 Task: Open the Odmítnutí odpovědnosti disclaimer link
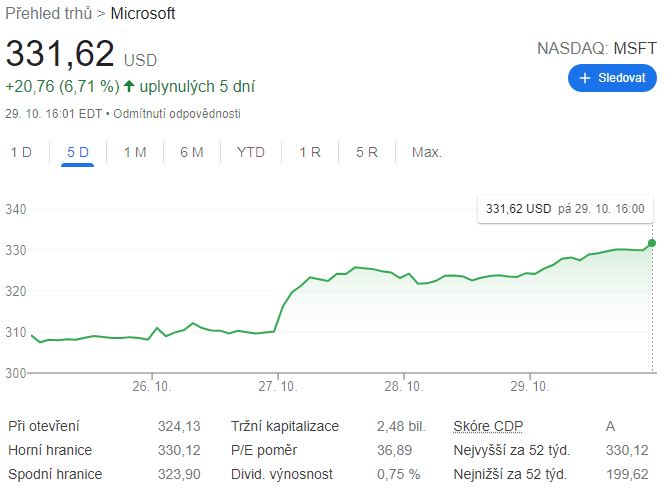(177, 114)
